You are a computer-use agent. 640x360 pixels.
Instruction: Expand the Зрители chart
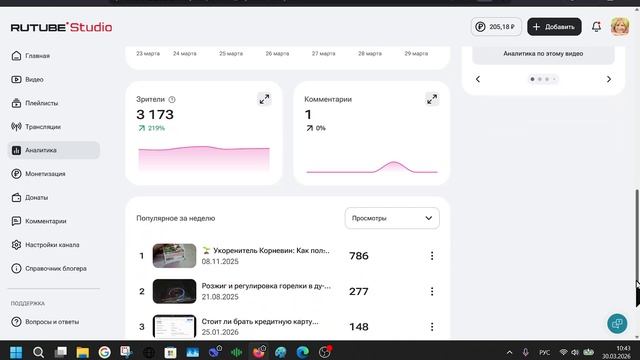[264, 99]
